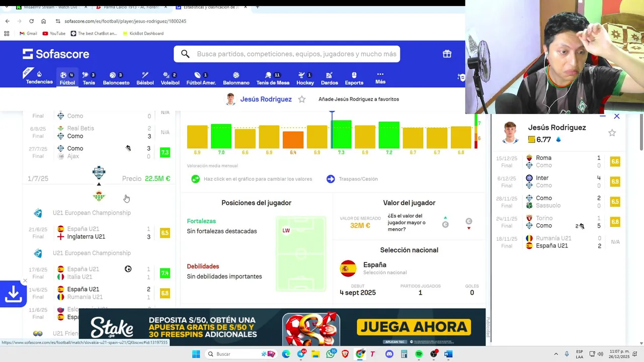Screen dimensions: 644x362
Task: Reload the page in browser toolbar
Action: [31, 21]
